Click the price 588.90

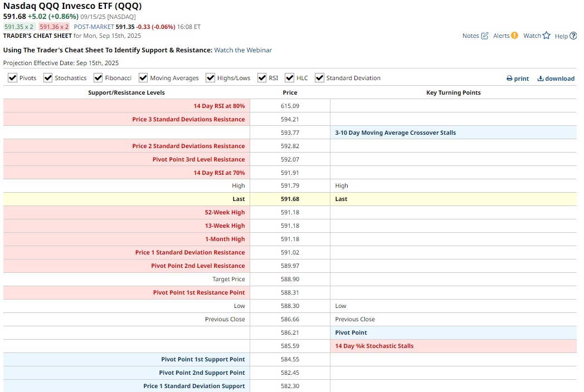pos(290,279)
